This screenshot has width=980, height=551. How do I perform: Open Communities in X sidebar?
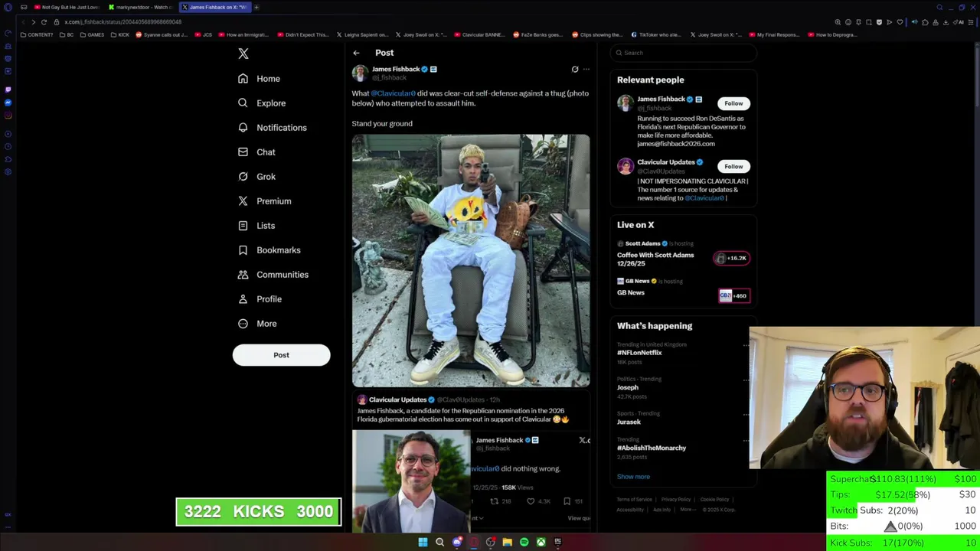[x=273, y=275]
